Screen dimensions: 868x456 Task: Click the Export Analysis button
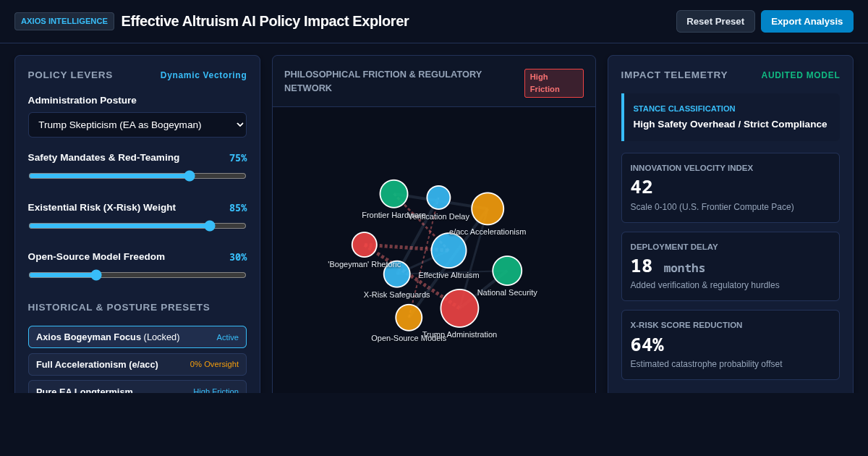click(807, 21)
